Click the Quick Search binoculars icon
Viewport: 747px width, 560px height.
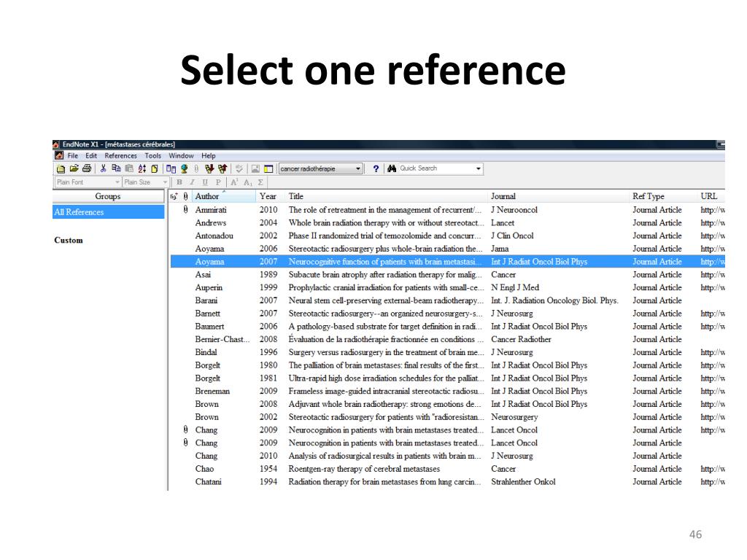click(392, 168)
